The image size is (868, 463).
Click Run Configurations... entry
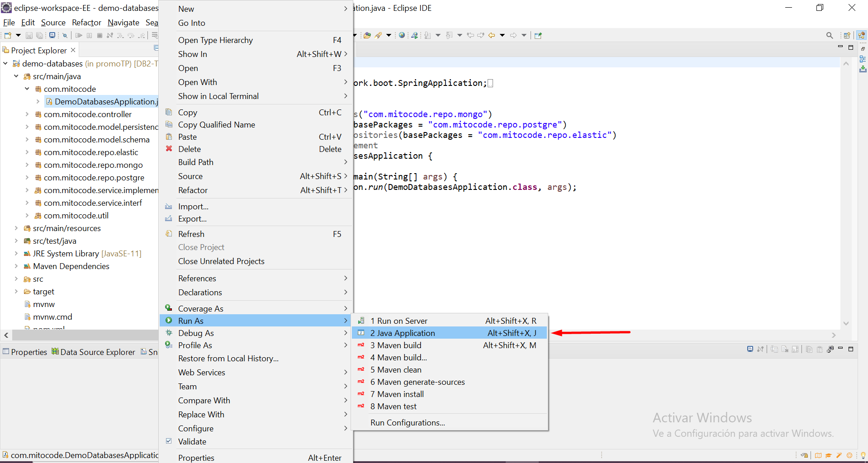450,422
